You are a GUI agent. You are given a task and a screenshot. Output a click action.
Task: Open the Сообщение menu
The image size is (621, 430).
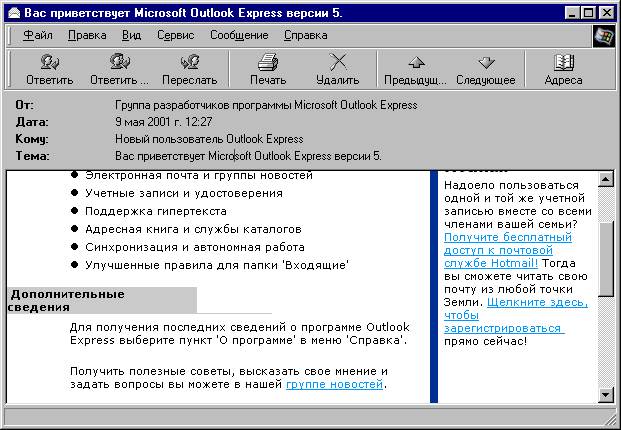coord(239,35)
